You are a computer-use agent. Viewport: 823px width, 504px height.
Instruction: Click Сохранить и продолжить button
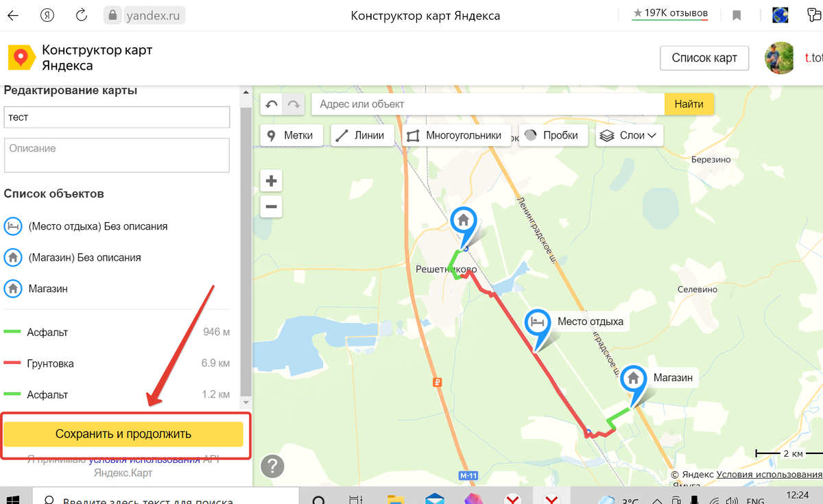(123, 434)
